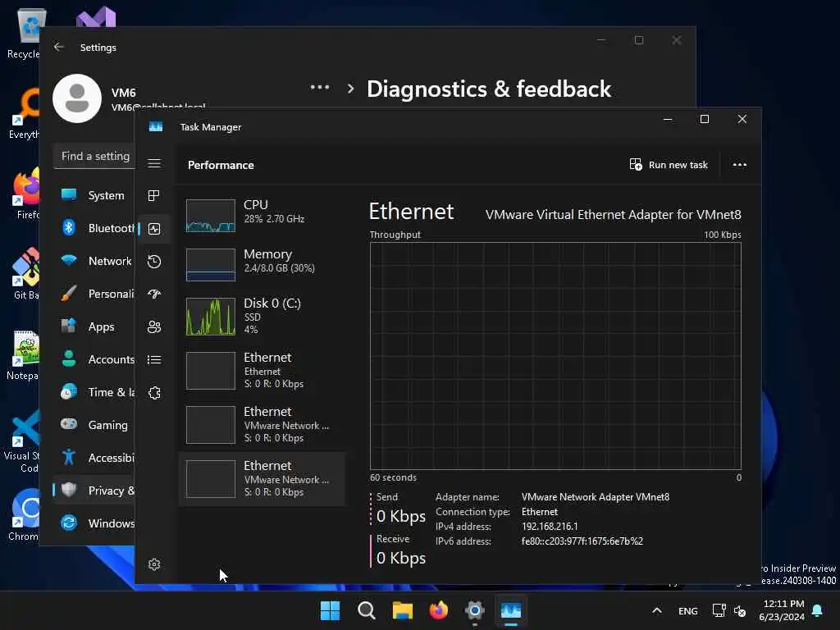
Task: Click adapter name VMware Network Adapter VMnet8
Action: point(596,497)
